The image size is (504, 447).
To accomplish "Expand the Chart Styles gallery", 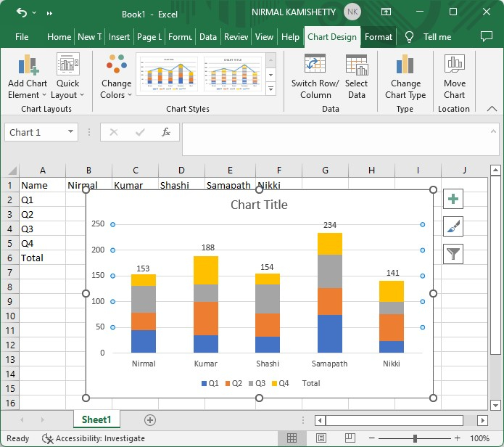I will pyautogui.click(x=271, y=89).
